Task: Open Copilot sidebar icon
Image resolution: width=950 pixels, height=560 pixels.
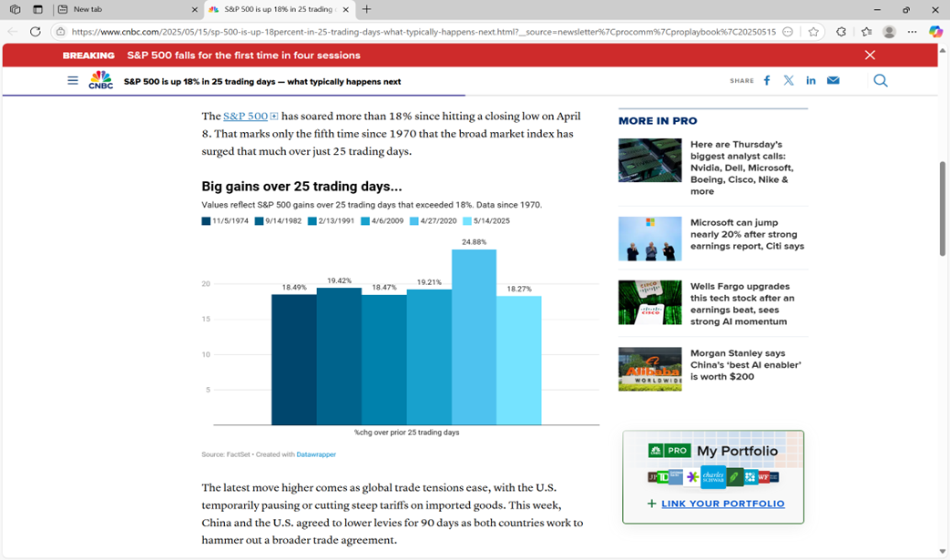Action: (935, 32)
